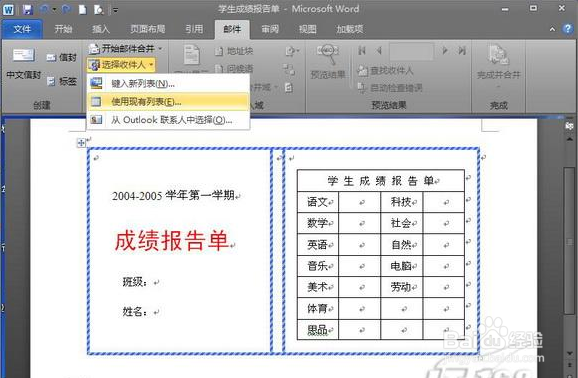Click the vertical scrollbar down arrow
Screen dimensions: 578x378
point(569,353)
